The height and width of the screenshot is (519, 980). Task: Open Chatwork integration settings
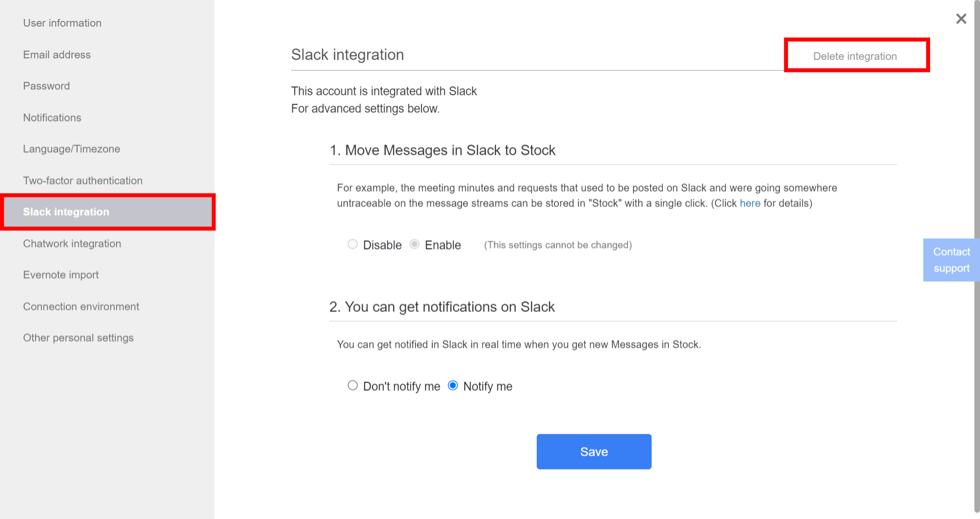pyautogui.click(x=72, y=244)
